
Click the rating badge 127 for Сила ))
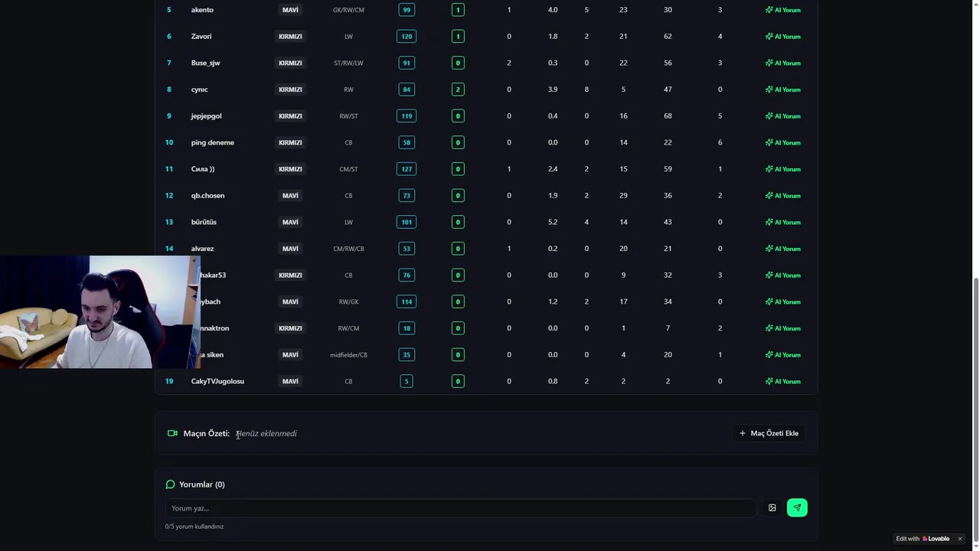407,169
